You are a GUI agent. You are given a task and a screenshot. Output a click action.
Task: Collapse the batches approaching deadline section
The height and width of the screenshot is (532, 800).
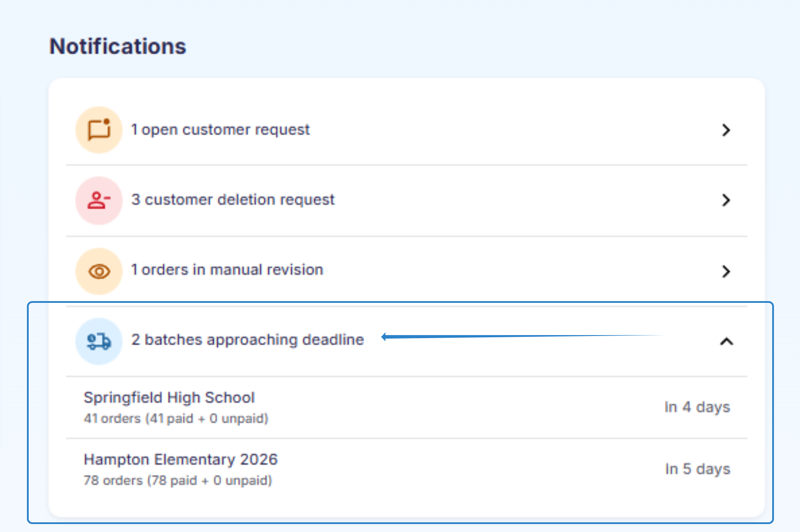point(726,341)
